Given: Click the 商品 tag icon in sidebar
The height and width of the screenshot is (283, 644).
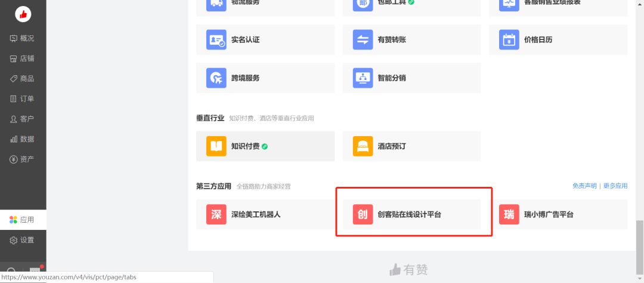Looking at the screenshot, I should pos(14,79).
